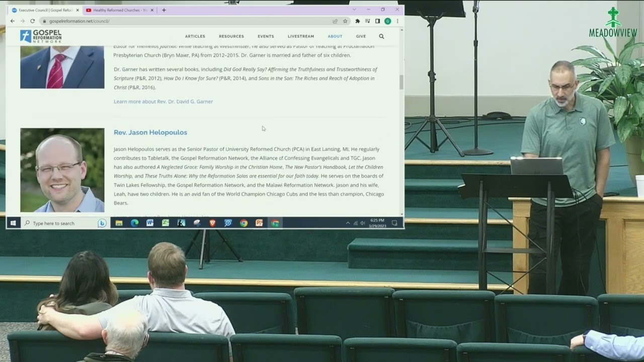
Task: Open the LIVESTREAM menu item
Action: [x=301, y=36]
